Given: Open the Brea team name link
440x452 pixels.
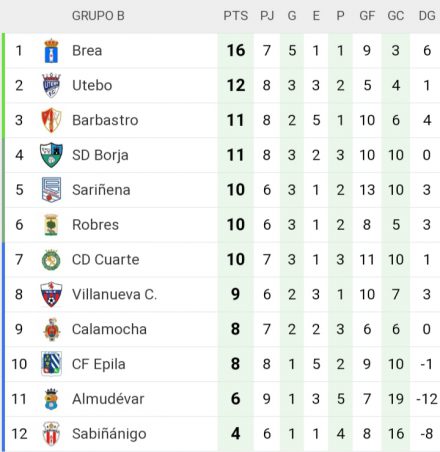Looking at the screenshot, I should (x=87, y=51).
